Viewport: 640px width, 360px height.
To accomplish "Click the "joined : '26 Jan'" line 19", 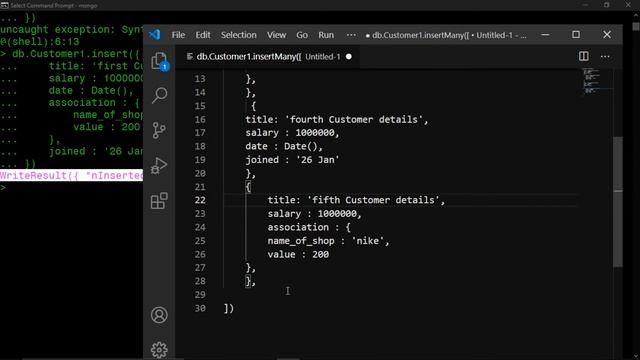I will click(x=292, y=160).
